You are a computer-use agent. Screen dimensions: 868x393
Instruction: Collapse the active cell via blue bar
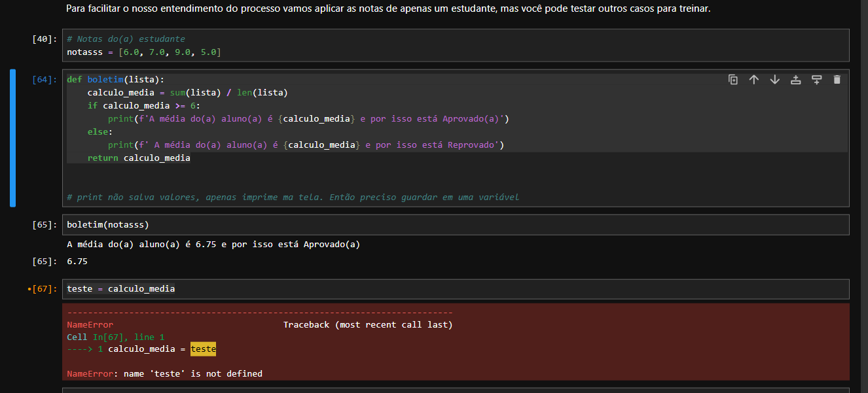click(12, 138)
